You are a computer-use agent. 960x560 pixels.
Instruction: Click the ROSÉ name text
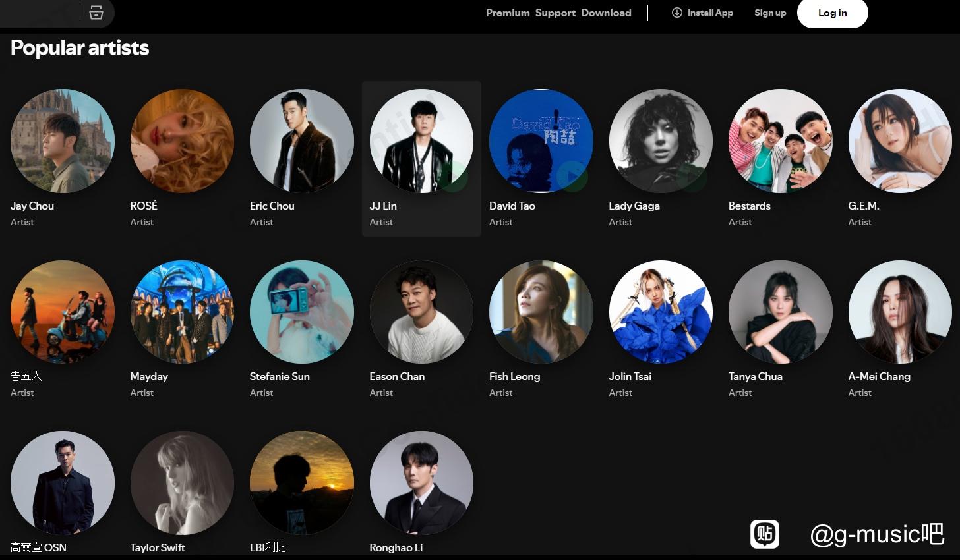(144, 206)
